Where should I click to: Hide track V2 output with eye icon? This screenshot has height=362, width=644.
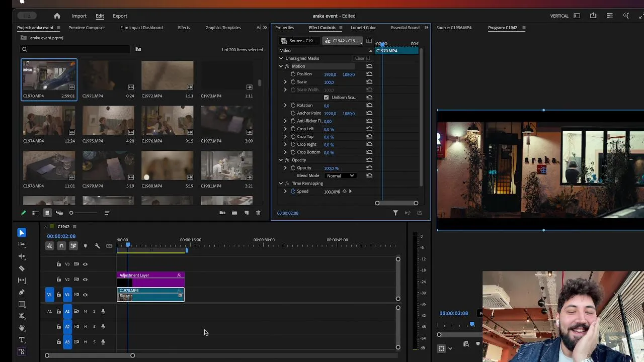coord(85,280)
